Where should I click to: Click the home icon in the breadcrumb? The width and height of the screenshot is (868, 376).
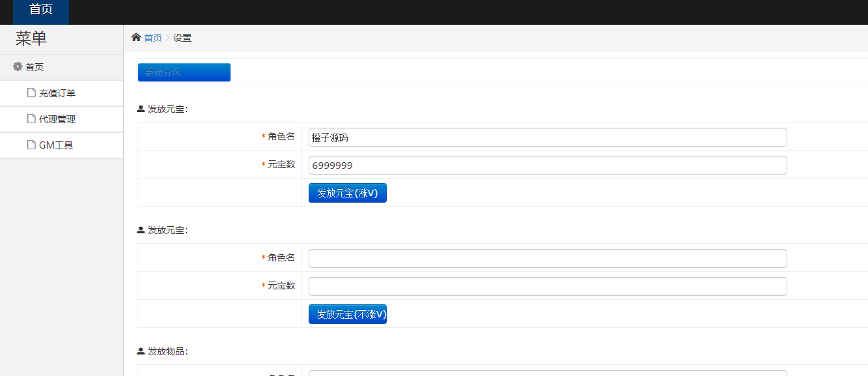(136, 38)
